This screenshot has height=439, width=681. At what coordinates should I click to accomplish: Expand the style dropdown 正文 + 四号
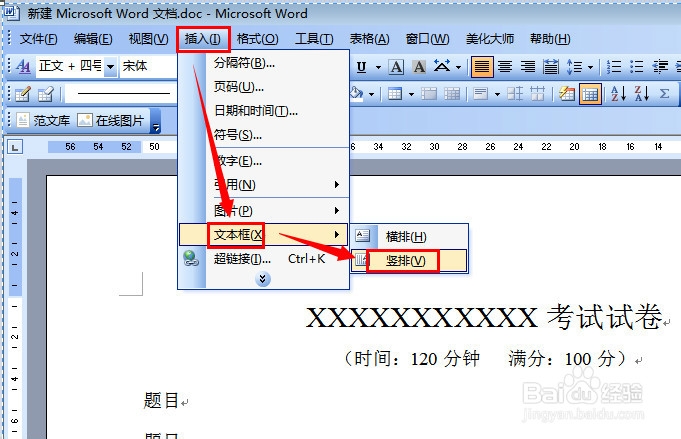111,67
